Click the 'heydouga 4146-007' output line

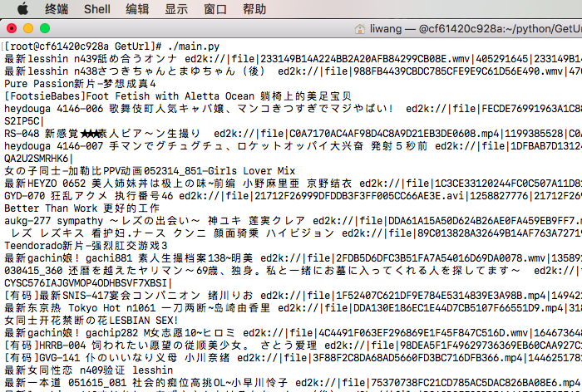293,146
